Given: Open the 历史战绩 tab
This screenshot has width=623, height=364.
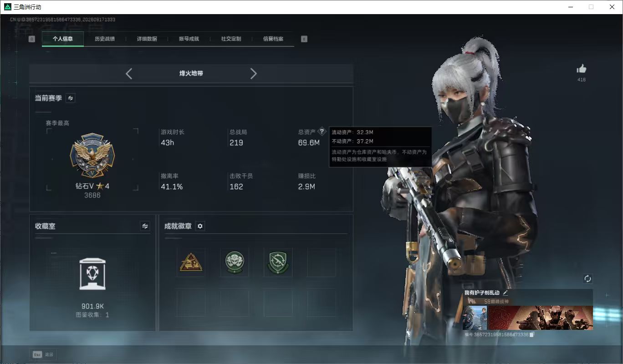Looking at the screenshot, I should coord(105,39).
